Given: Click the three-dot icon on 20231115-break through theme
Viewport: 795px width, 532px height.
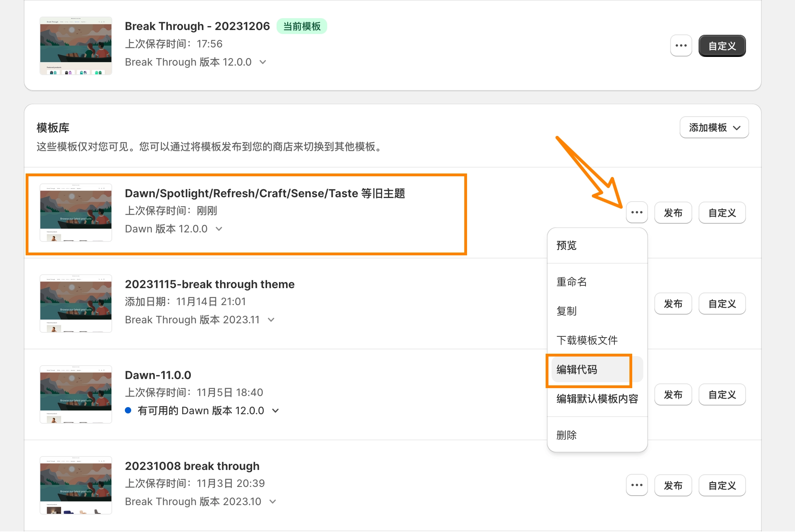Looking at the screenshot, I should [637, 303].
